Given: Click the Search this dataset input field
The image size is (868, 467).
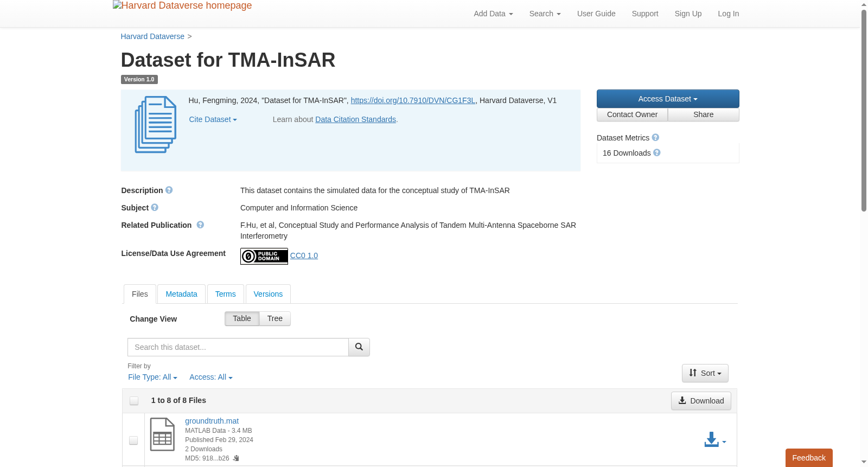Looking at the screenshot, I should (238, 347).
